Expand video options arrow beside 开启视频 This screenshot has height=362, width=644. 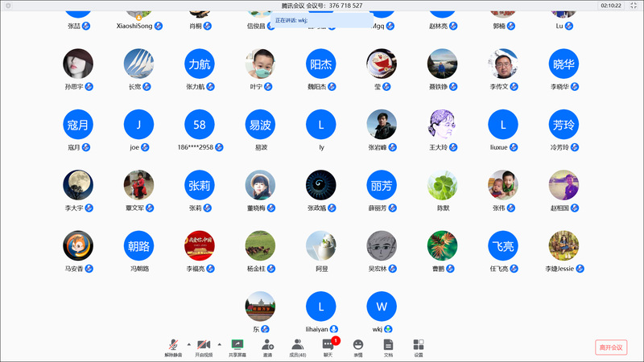(220, 343)
